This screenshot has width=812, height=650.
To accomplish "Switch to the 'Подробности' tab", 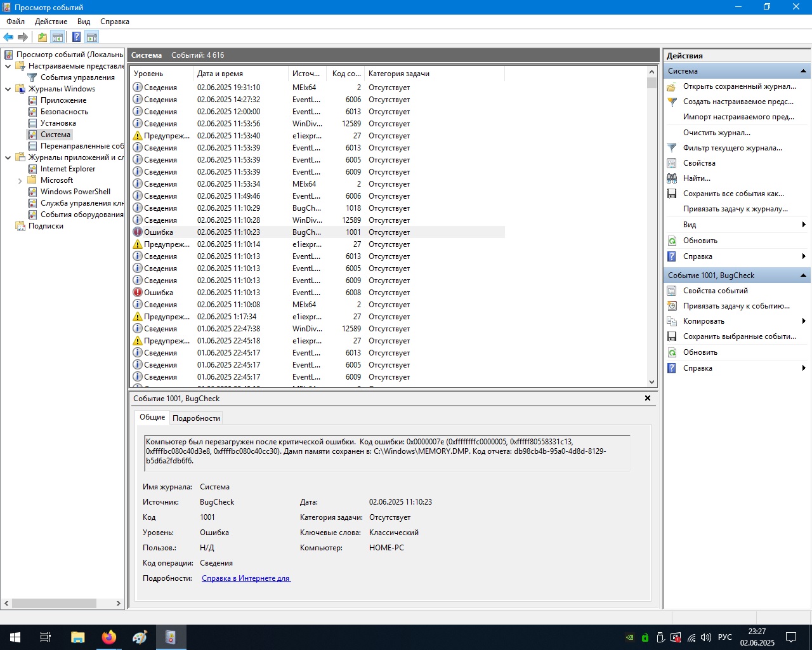I will tap(196, 418).
